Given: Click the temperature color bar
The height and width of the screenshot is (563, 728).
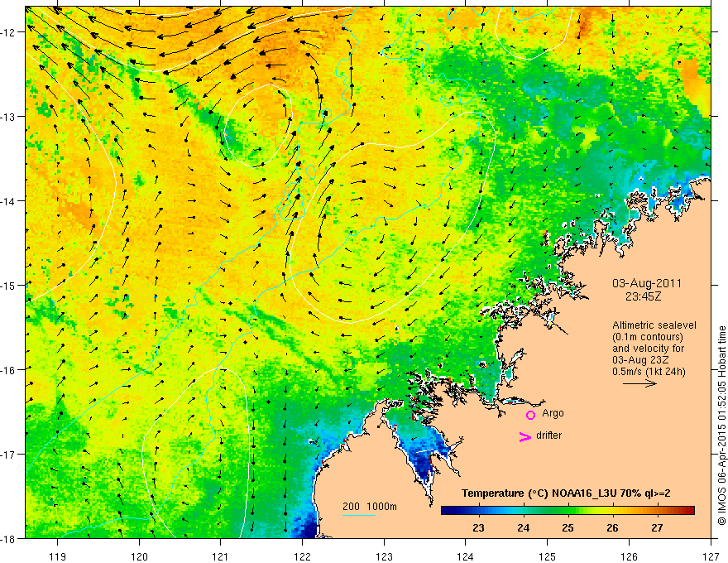Looking at the screenshot, I should click(x=568, y=511).
